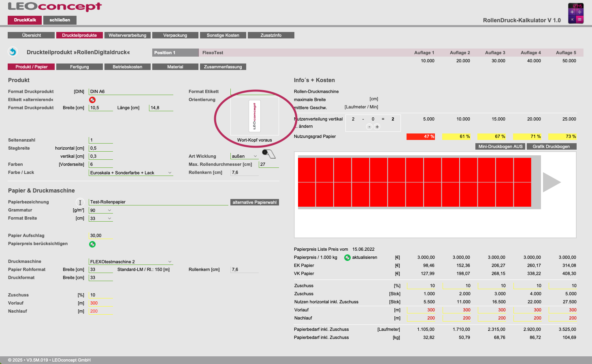Click the alternative Papierwahl button
Viewport: 592px width, 364px height.
pos(255,202)
